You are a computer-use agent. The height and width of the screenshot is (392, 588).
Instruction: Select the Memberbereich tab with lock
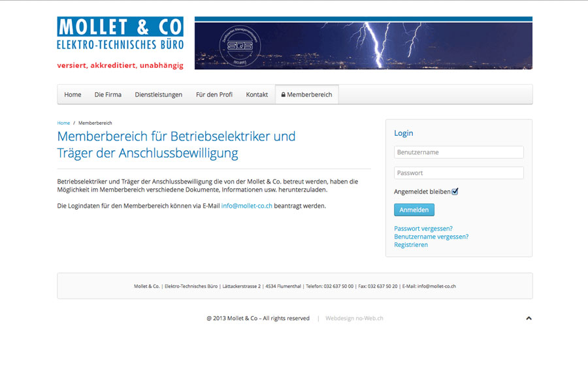[x=306, y=95]
